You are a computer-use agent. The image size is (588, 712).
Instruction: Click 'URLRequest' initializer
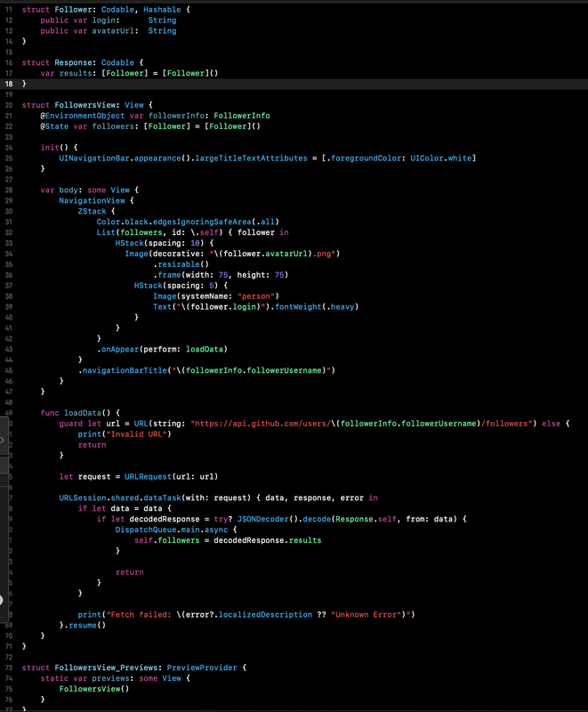[x=148, y=477]
